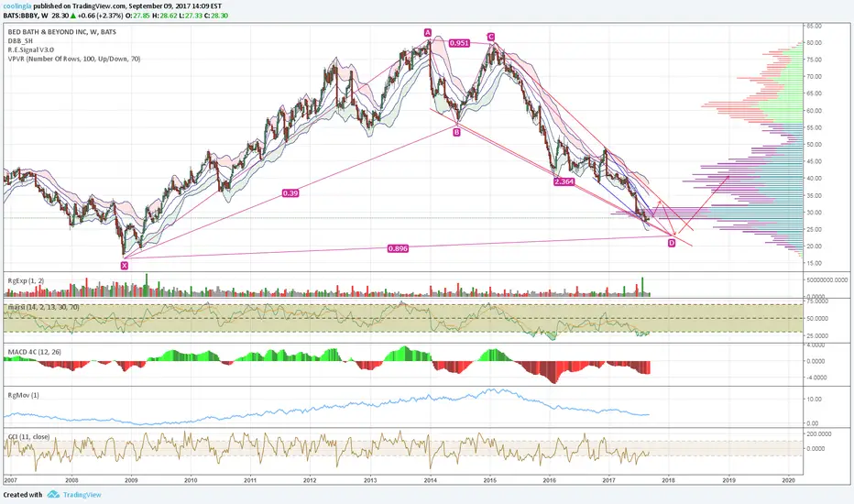Click the CCI (11, close) pane label
The image size is (854, 504).
pos(29,437)
